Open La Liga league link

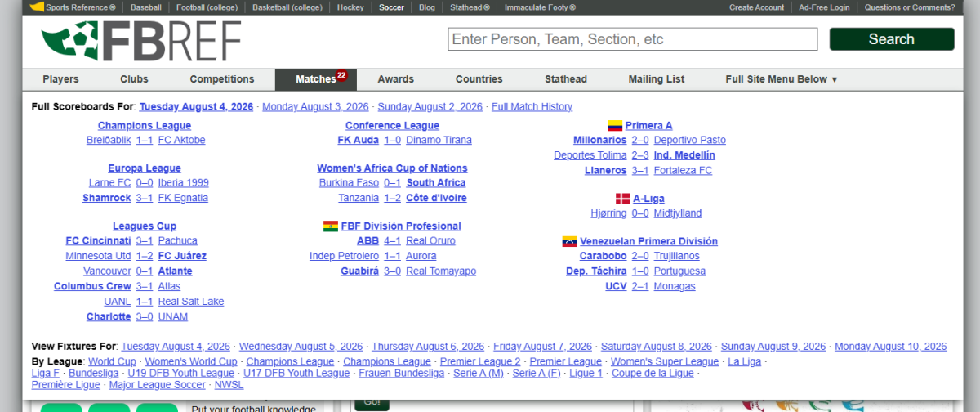tap(744, 362)
